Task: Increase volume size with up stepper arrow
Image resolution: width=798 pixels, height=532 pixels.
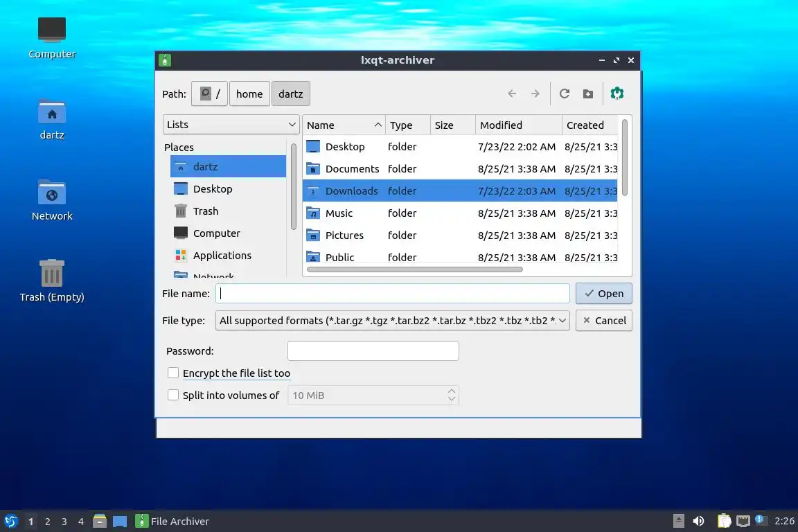Action: 452,391
